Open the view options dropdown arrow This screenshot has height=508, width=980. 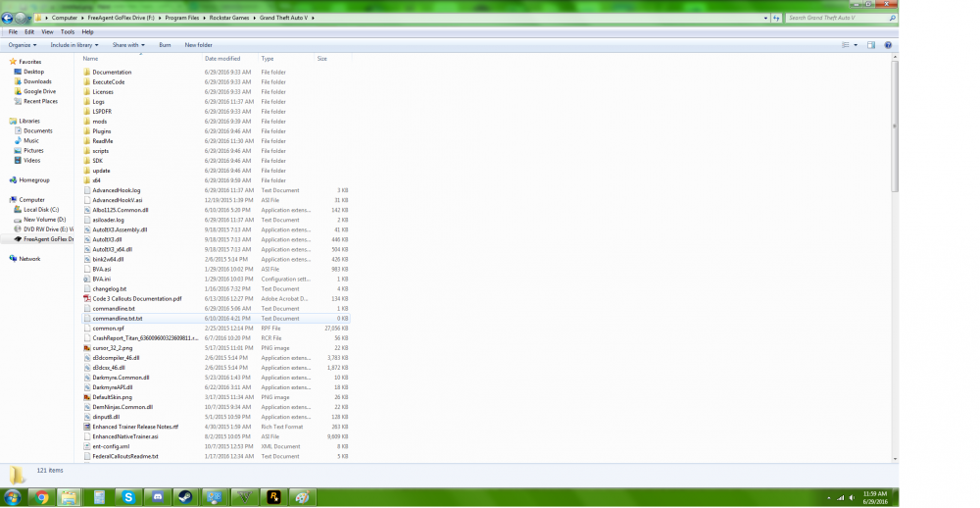[x=856, y=45]
